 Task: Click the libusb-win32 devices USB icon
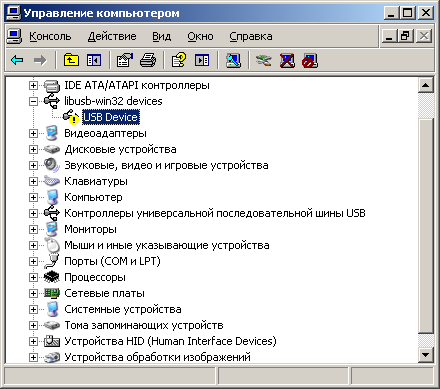click(52, 101)
